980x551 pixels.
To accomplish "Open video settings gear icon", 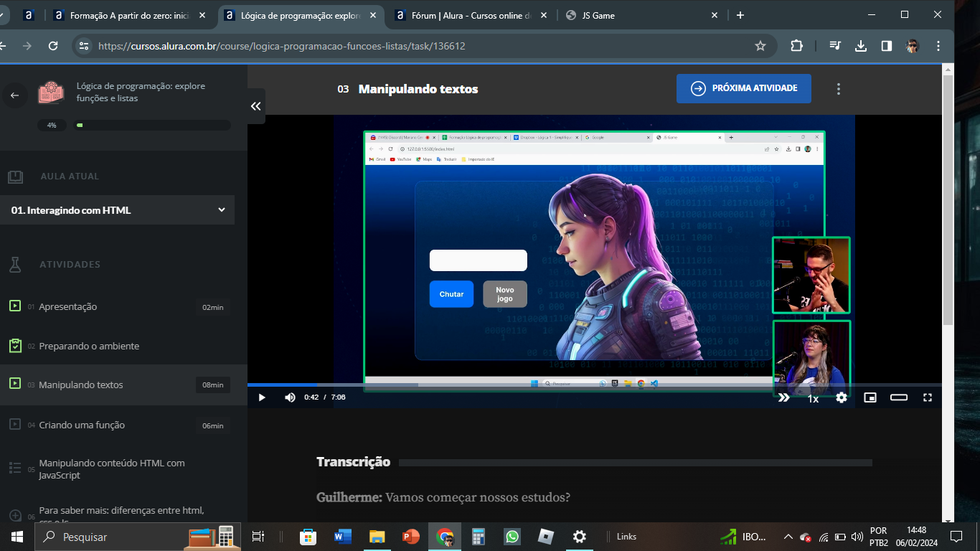I will pos(842,397).
